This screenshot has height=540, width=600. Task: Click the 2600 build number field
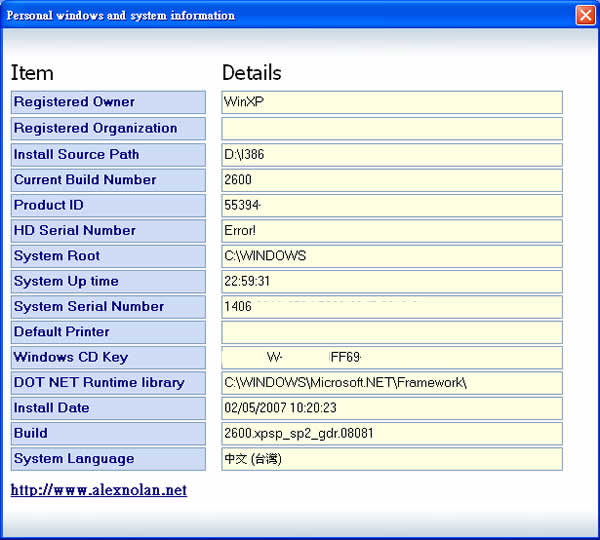(392, 180)
